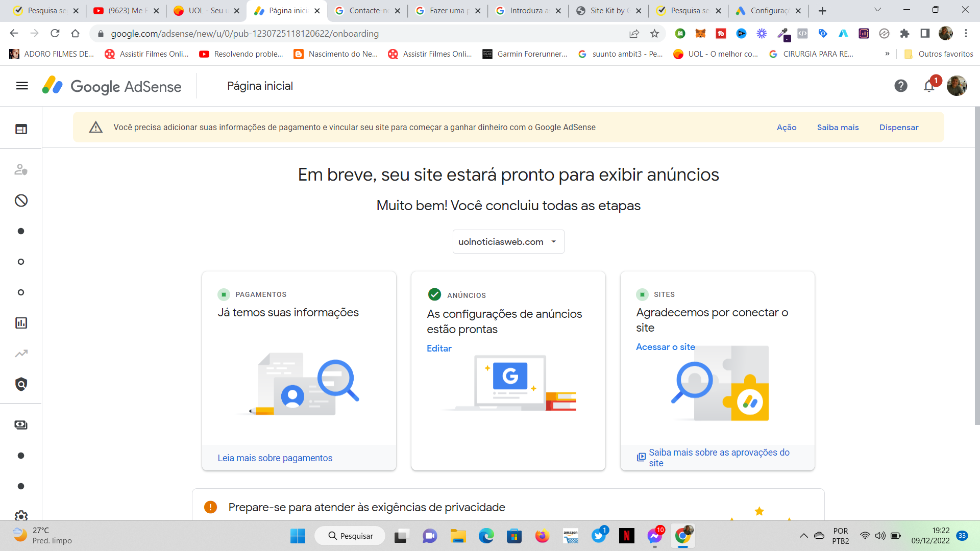Switch to the UOL browser tab
This screenshot has width=980, height=551.
point(206,11)
